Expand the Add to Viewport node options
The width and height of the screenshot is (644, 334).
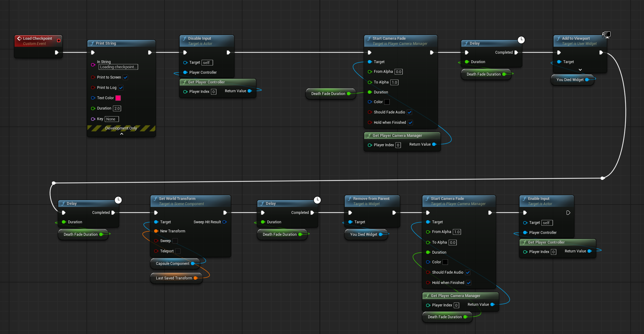tap(580, 70)
